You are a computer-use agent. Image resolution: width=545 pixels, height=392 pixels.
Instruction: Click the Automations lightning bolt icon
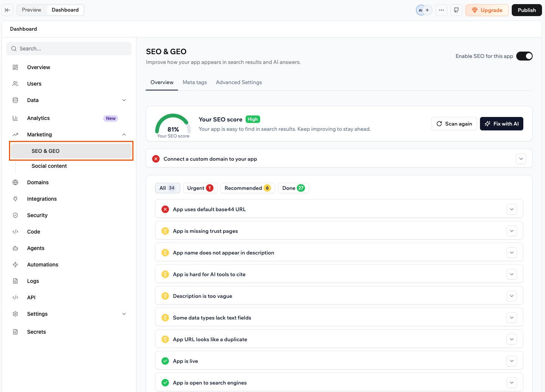pos(15,265)
